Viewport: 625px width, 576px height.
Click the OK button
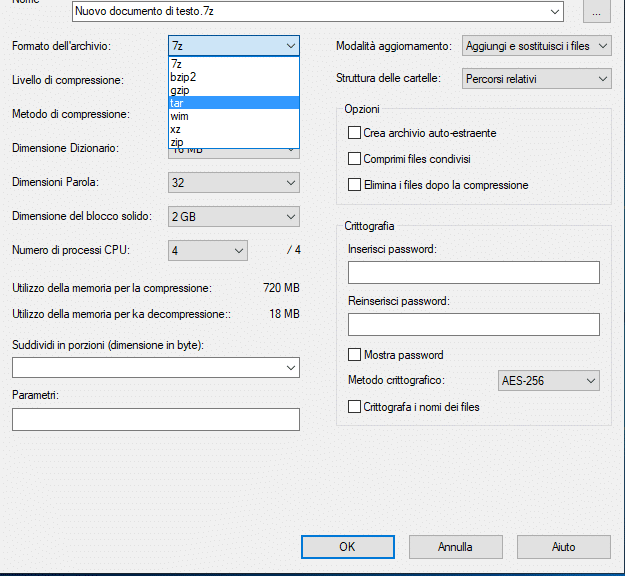pos(348,547)
